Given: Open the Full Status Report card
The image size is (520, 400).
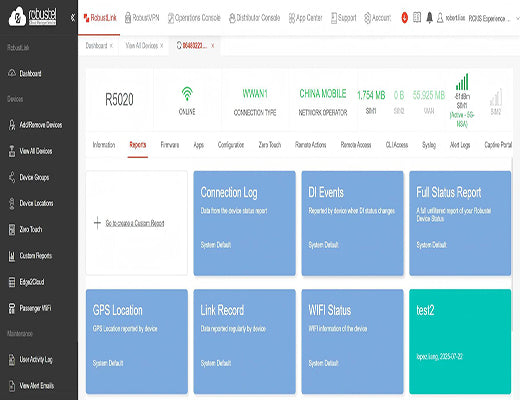Looking at the screenshot, I should pos(460,223).
